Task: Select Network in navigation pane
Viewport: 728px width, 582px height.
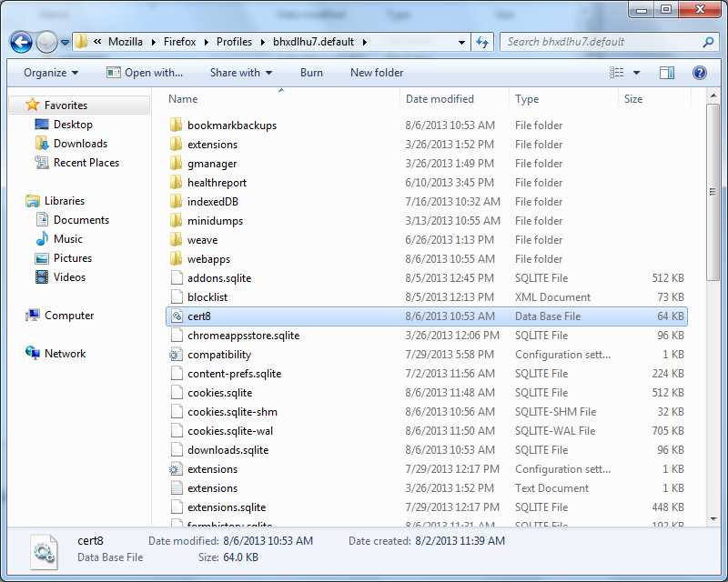Action: point(65,354)
